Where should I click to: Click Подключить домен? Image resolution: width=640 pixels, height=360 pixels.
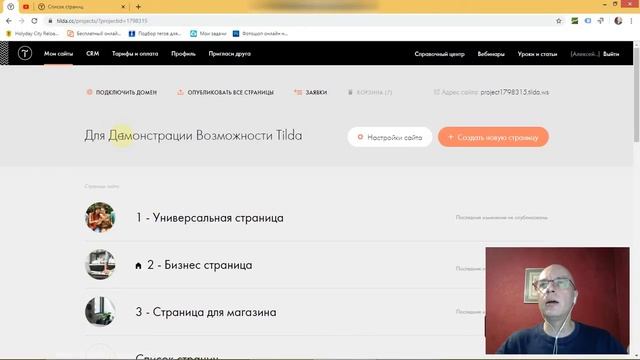122,92
